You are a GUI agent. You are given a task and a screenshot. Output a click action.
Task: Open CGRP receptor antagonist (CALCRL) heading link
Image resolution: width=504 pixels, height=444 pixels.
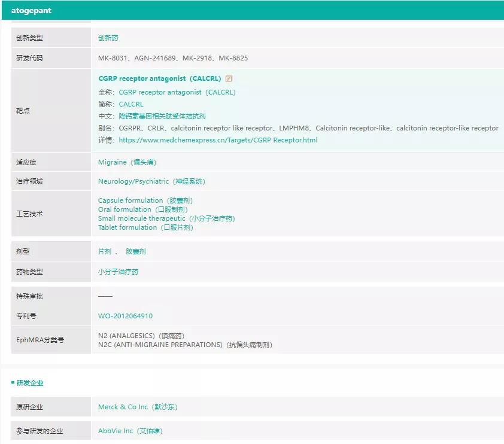pyautogui.click(x=160, y=78)
